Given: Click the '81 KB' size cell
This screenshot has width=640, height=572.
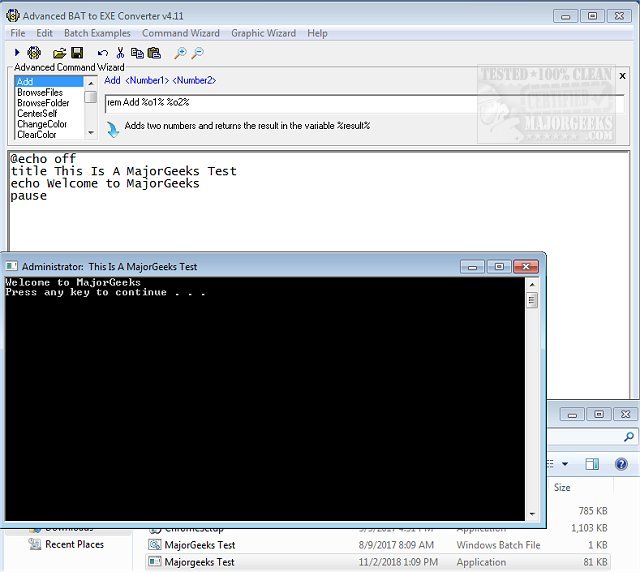Looking at the screenshot, I should 595,562.
